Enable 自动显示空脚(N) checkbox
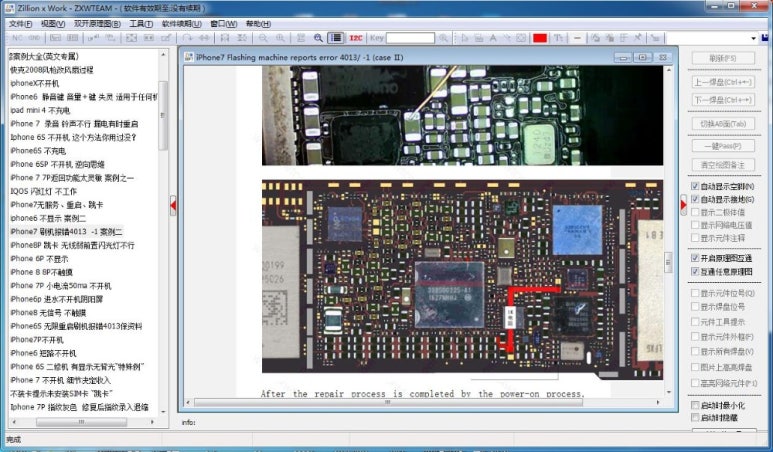Image resolution: width=773 pixels, height=452 pixels. click(x=695, y=186)
